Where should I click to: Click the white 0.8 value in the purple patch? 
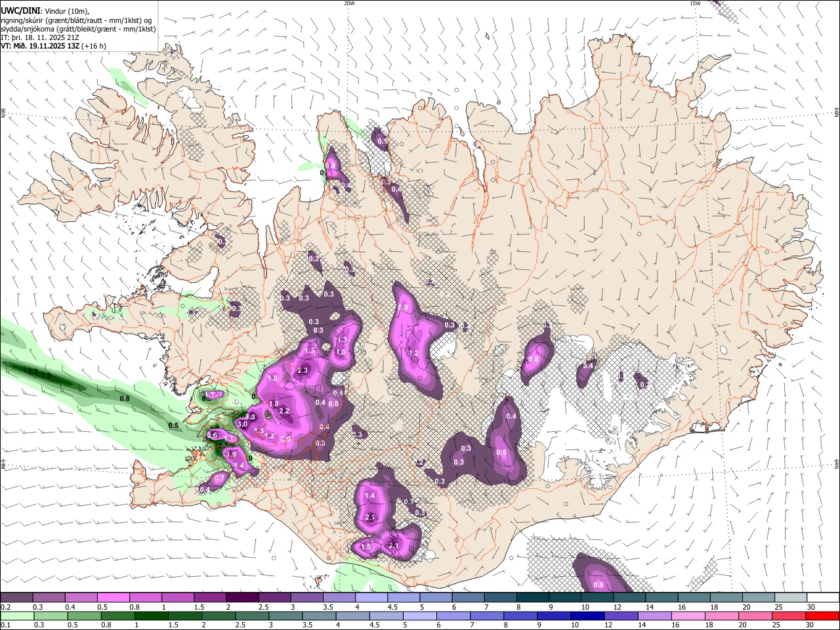coord(534,360)
